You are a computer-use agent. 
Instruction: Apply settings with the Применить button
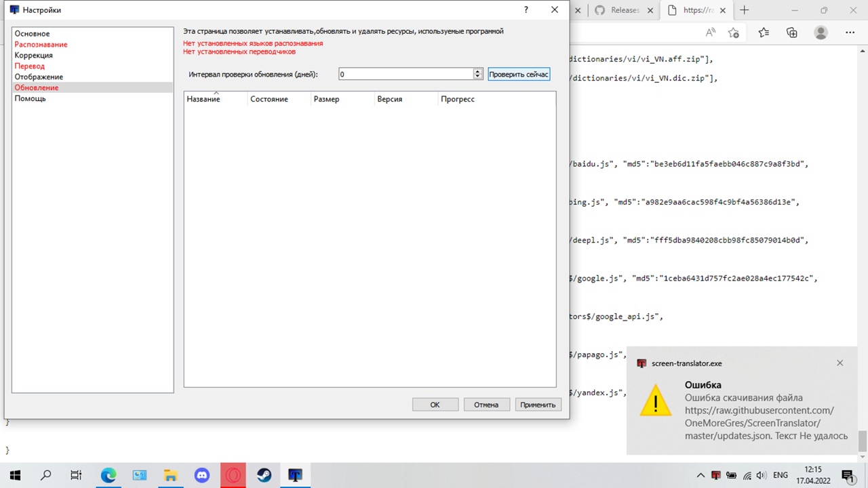(538, 405)
